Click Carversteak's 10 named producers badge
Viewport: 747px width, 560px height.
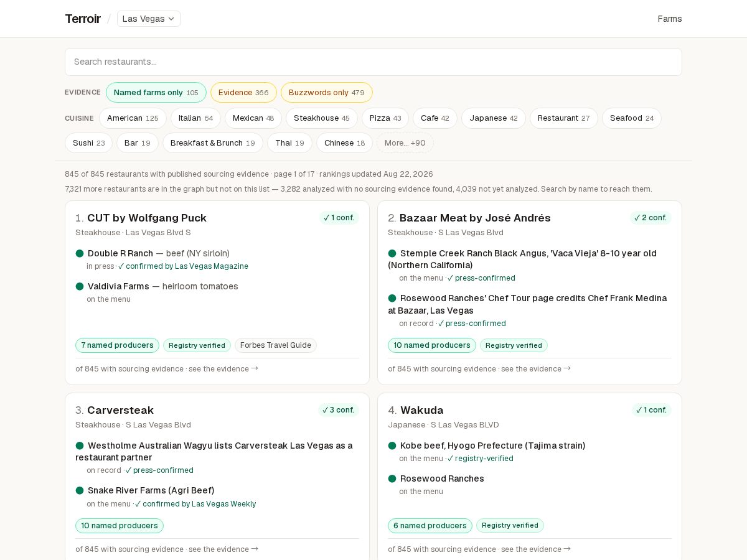[120, 526]
